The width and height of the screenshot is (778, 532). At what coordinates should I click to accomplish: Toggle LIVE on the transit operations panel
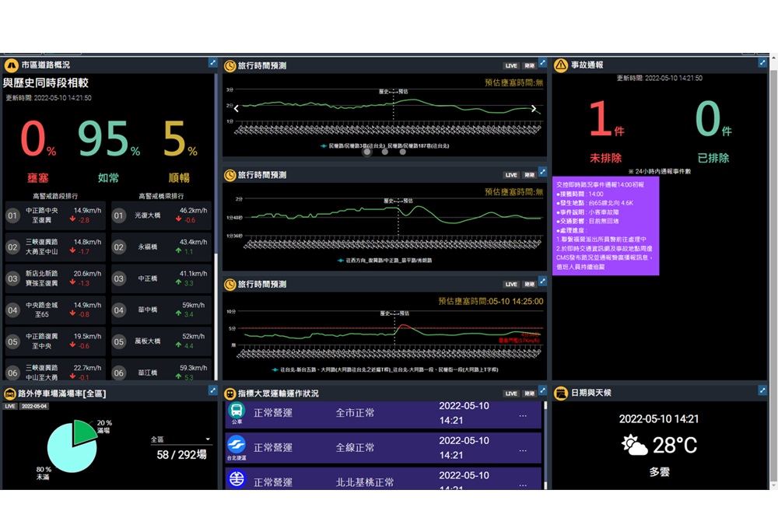510,392
